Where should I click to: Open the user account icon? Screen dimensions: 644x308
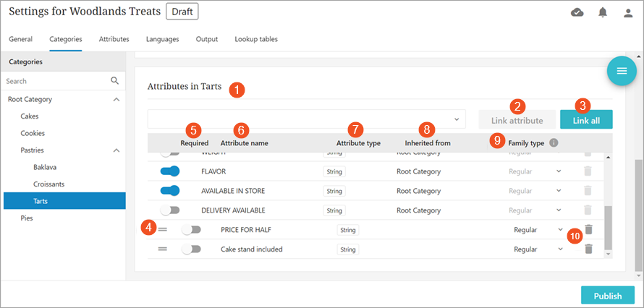coord(628,12)
